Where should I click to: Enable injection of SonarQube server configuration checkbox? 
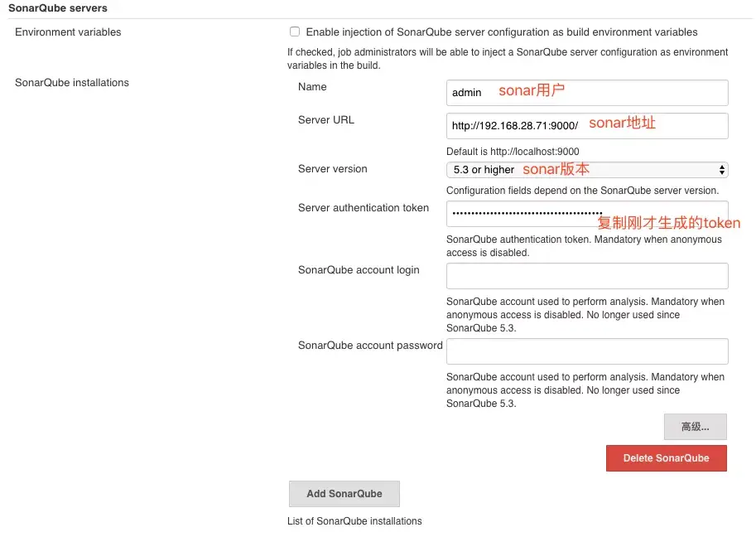pos(294,32)
